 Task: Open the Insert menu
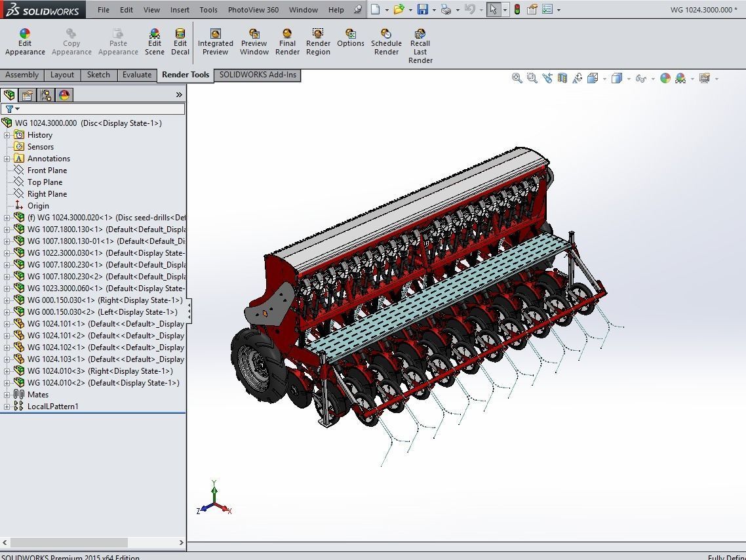(180, 10)
